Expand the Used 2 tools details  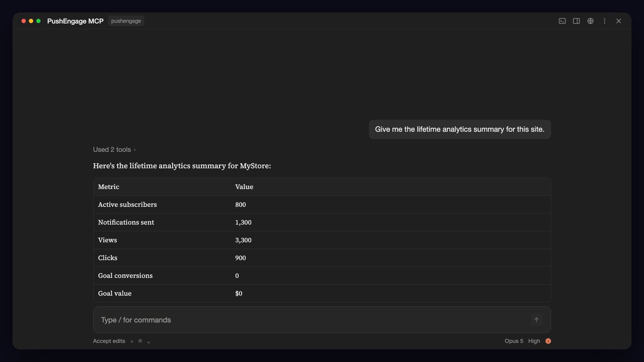(114, 149)
